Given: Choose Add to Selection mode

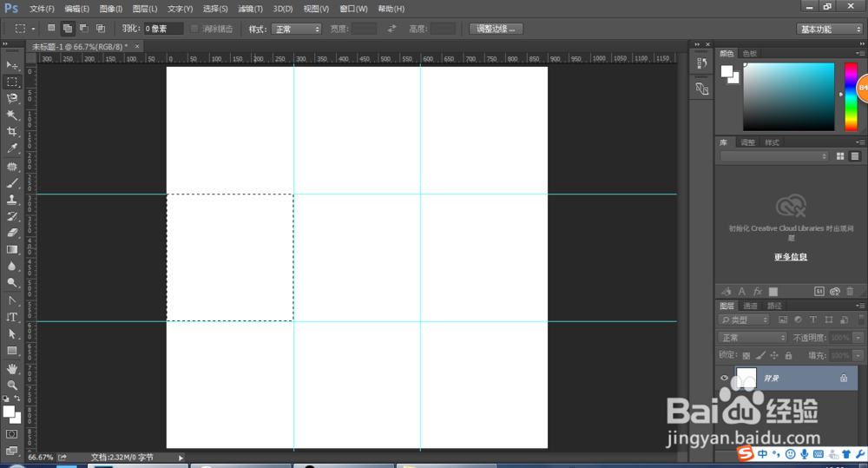Looking at the screenshot, I should pos(68,29).
